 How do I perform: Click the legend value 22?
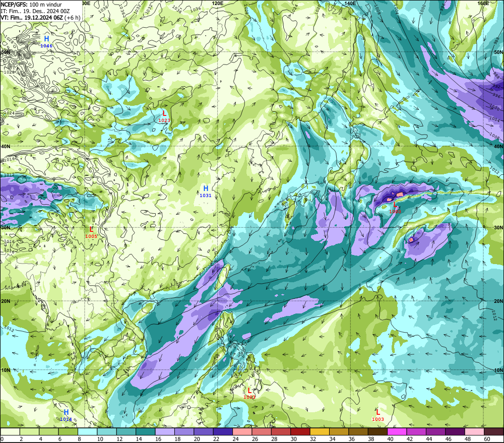pos(216,439)
